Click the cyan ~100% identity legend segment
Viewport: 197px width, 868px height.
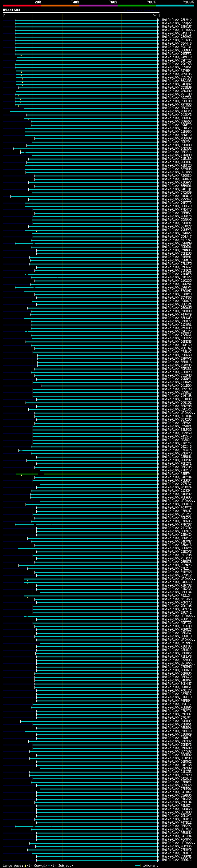pos(175,6)
